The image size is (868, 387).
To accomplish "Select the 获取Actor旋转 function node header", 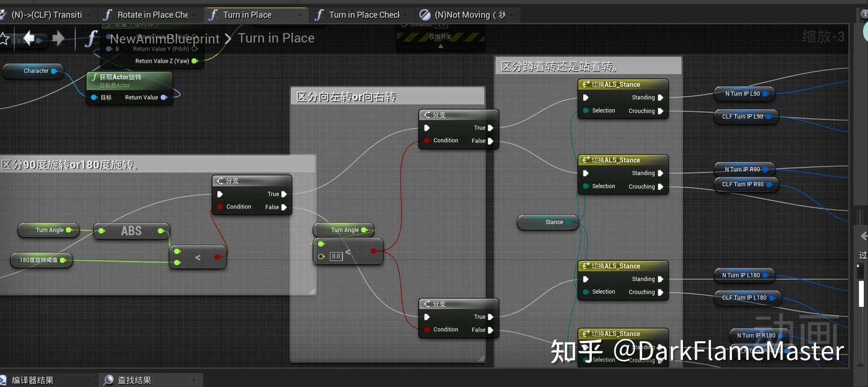I will point(129,81).
